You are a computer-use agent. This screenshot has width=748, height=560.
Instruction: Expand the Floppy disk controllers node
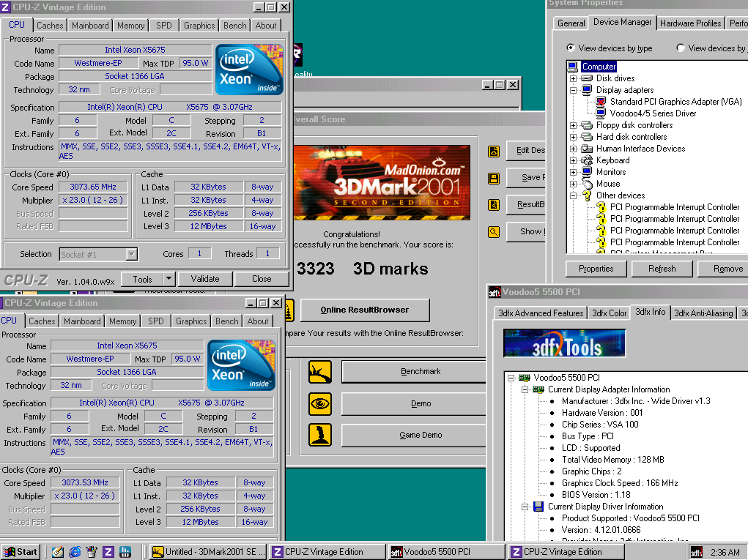tap(574, 125)
